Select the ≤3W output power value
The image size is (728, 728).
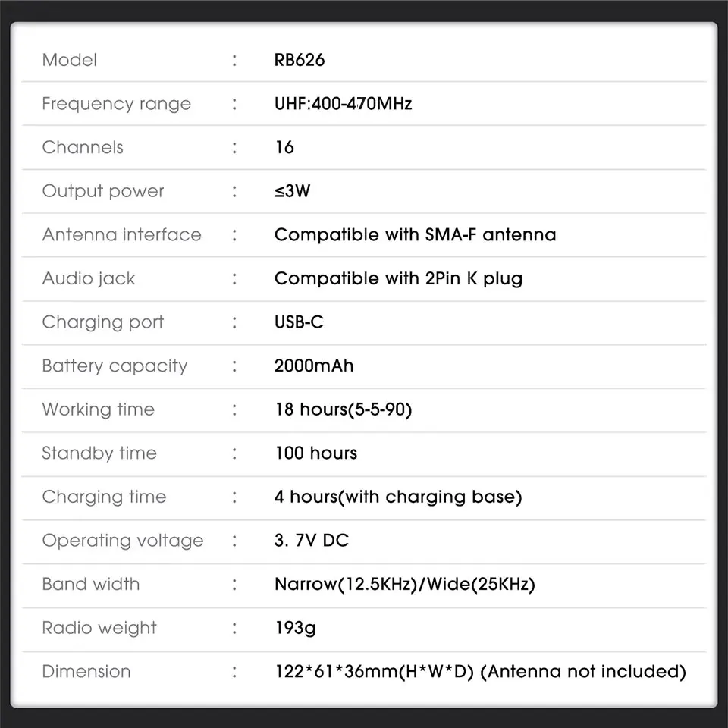tap(292, 191)
